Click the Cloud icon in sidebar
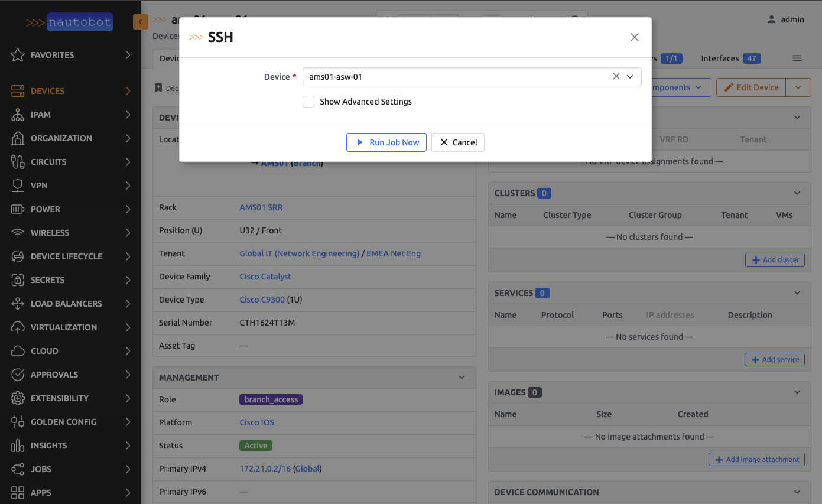Image resolution: width=822 pixels, height=504 pixels. (18, 351)
